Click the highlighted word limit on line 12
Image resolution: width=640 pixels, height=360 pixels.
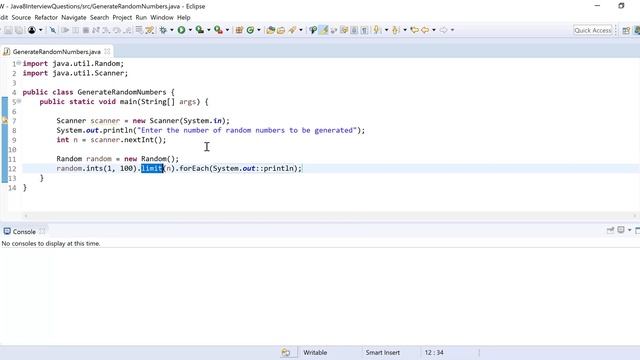[152, 168]
